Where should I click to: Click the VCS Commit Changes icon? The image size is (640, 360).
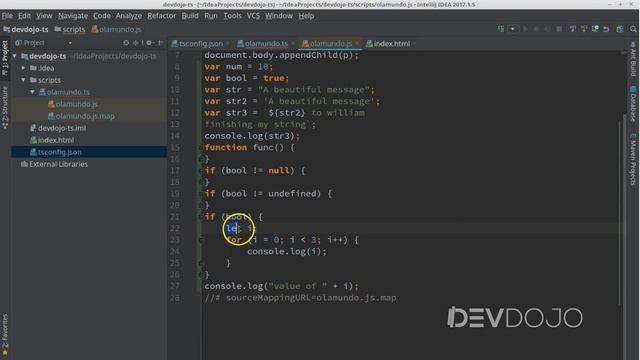tap(584, 29)
